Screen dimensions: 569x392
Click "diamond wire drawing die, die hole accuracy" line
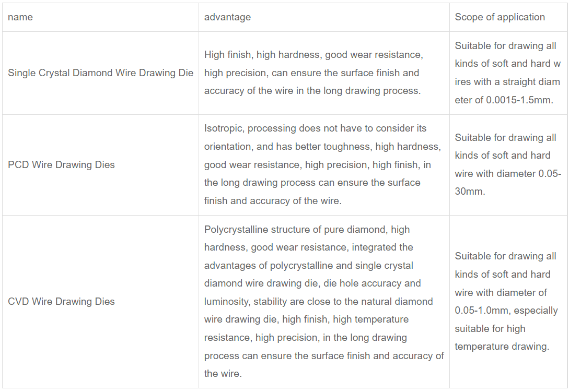(312, 283)
